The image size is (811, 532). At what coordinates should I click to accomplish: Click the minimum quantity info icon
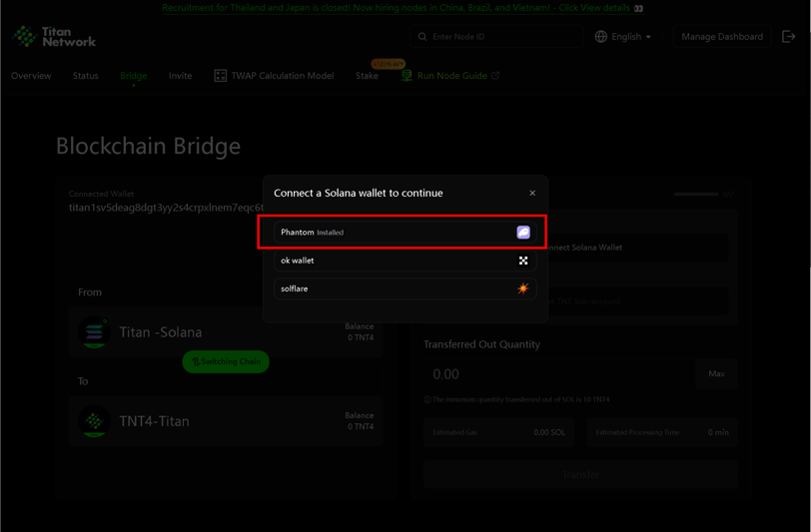427,399
